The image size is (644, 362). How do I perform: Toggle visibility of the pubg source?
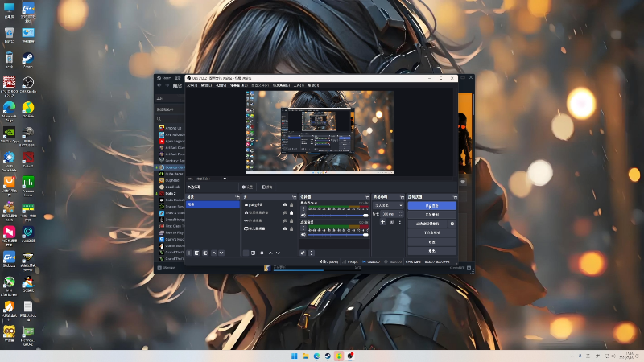click(285, 204)
